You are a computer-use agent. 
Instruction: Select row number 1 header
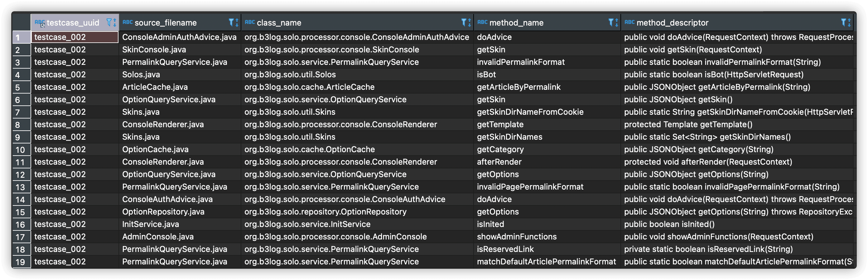(21, 37)
